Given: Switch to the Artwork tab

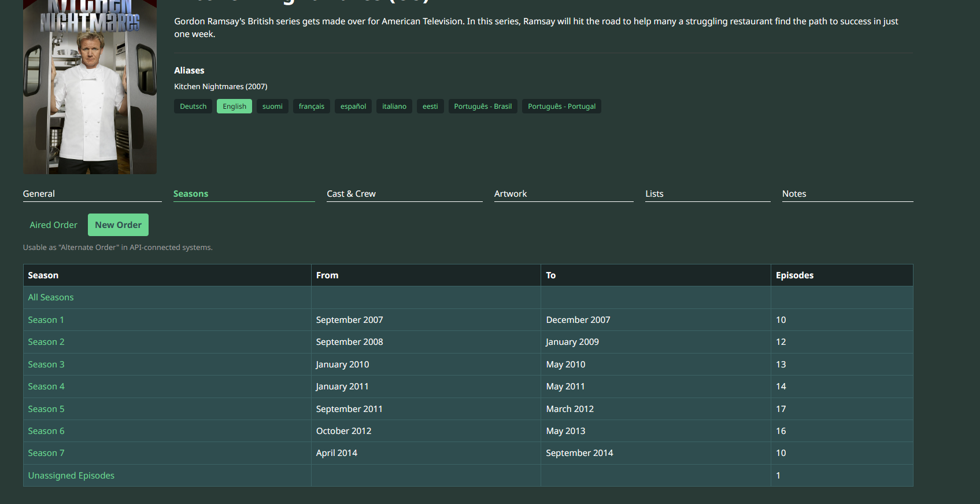Looking at the screenshot, I should click(x=564, y=194).
